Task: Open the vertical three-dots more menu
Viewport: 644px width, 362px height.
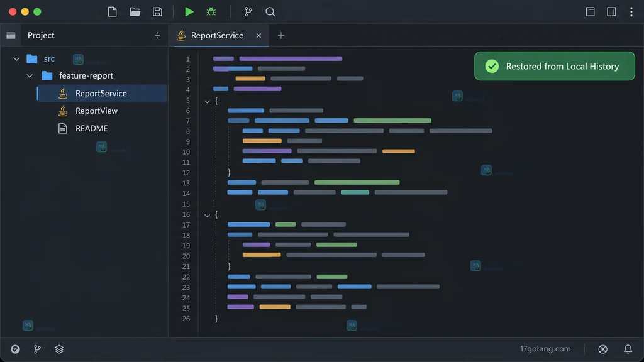Action: click(631, 12)
